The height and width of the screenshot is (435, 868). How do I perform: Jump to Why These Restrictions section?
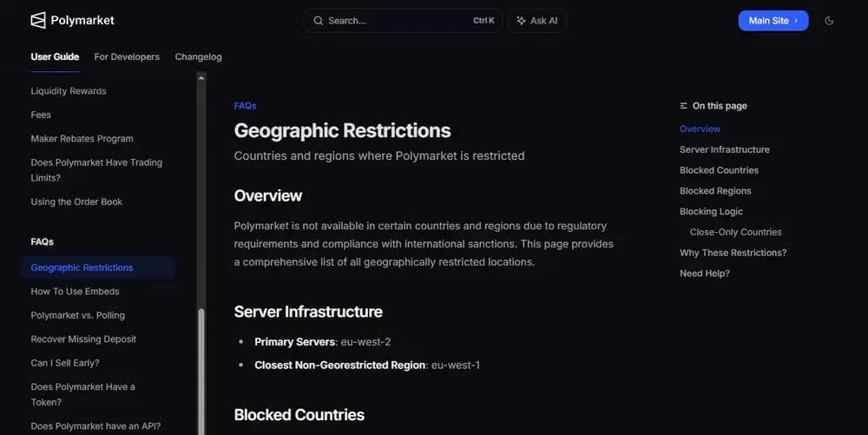click(x=733, y=253)
